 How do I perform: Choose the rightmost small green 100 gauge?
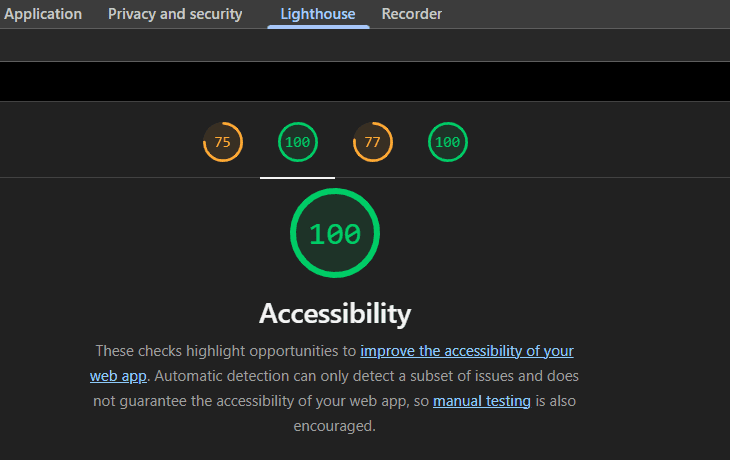(447, 142)
